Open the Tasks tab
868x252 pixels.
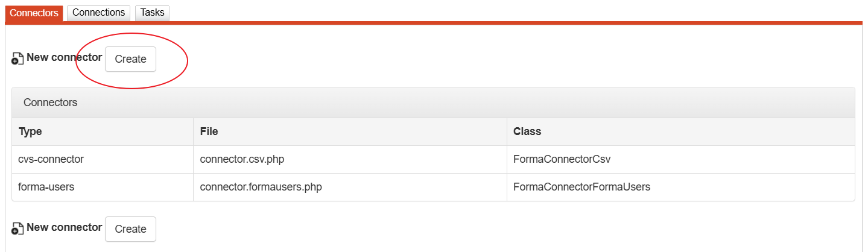(x=152, y=13)
